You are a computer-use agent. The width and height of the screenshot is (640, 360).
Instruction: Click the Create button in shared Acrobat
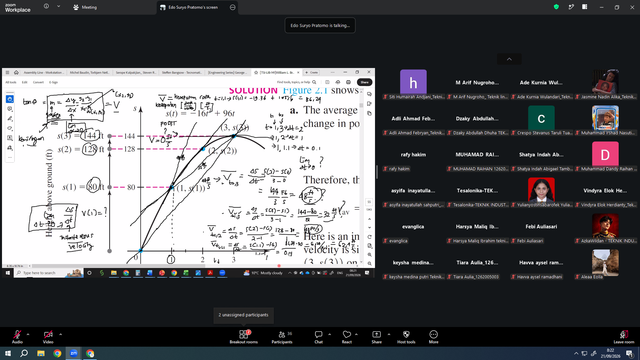click(x=312, y=72)
